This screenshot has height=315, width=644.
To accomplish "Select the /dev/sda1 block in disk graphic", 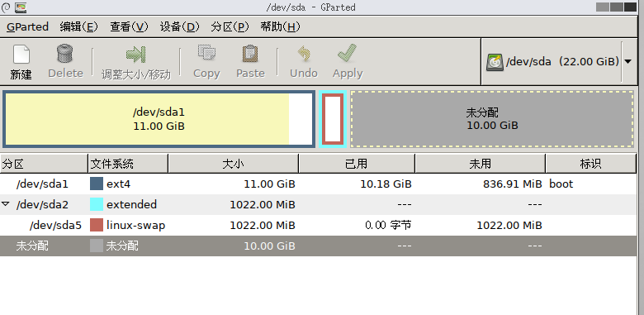I will pyautogui.click(x=159, y=119).
